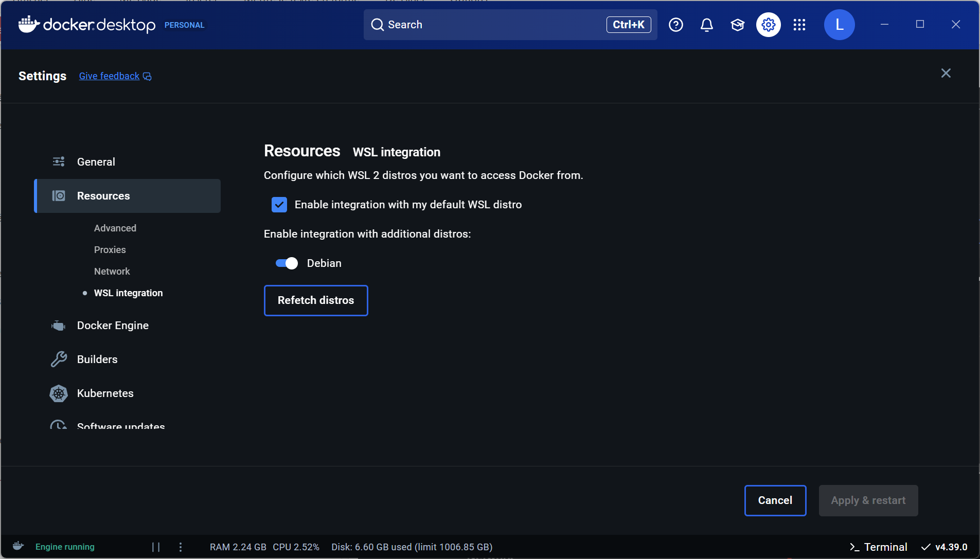
Task: Open the user profile avatar L
Action: coord(839,25)
